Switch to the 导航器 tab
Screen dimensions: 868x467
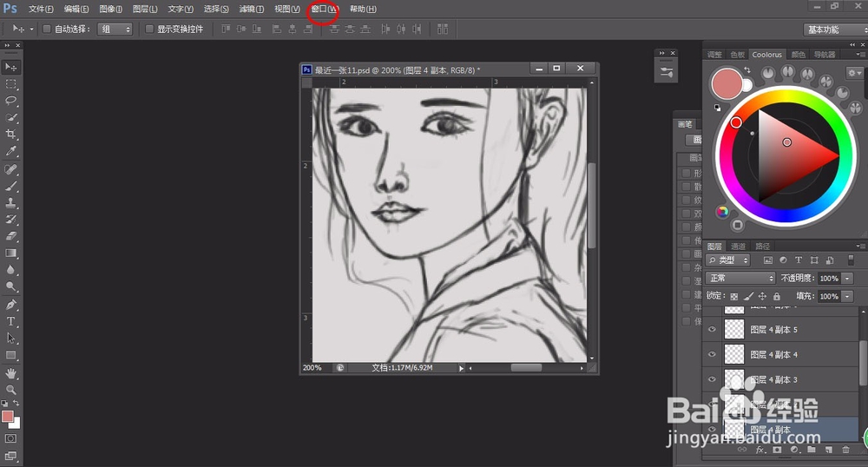(825, 54)
